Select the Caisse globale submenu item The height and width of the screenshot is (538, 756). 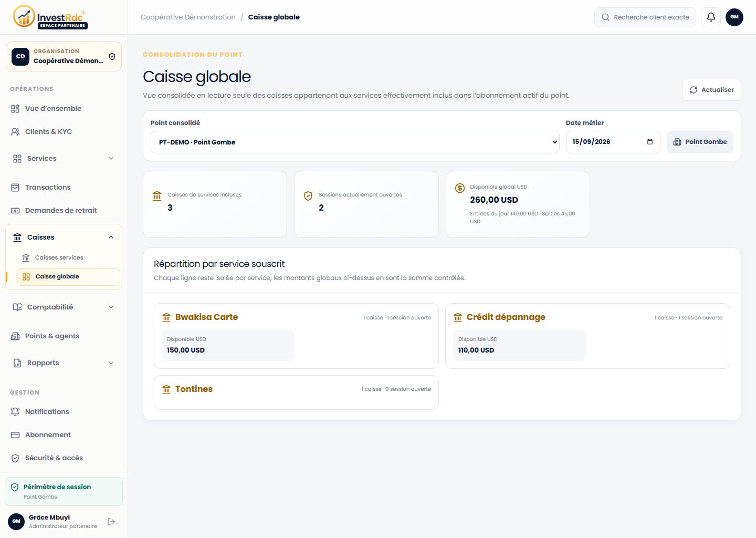click(68, 277)
